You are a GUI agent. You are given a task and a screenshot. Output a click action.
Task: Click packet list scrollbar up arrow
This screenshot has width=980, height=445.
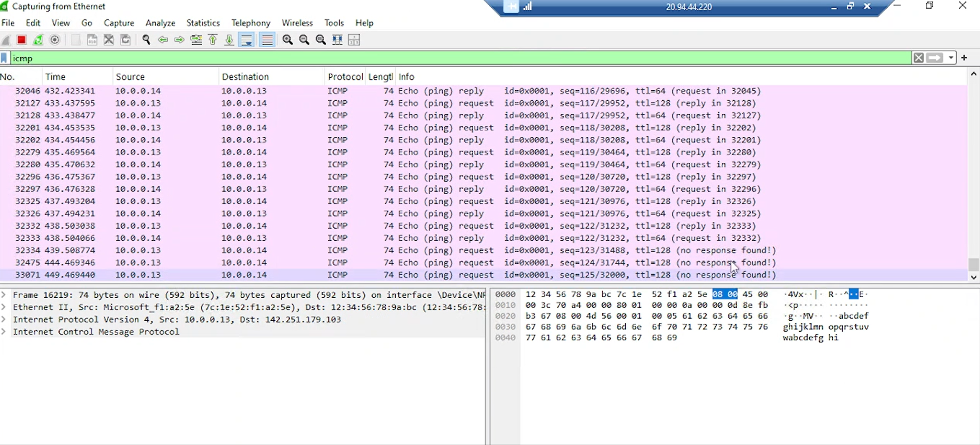tap(974, 74)
